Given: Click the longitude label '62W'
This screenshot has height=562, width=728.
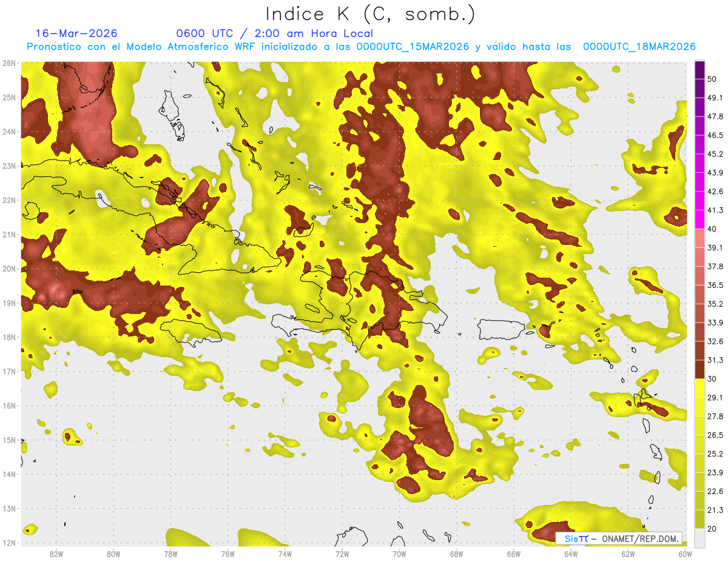Looking at the screenshot, I should [x=628, y=554].
